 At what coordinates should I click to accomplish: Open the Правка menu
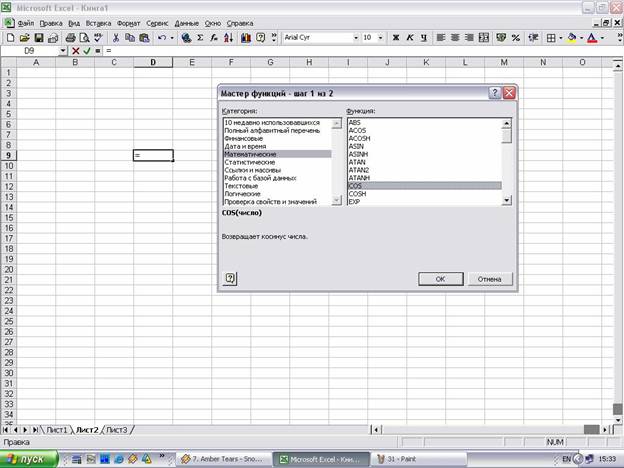coord(51,23)
